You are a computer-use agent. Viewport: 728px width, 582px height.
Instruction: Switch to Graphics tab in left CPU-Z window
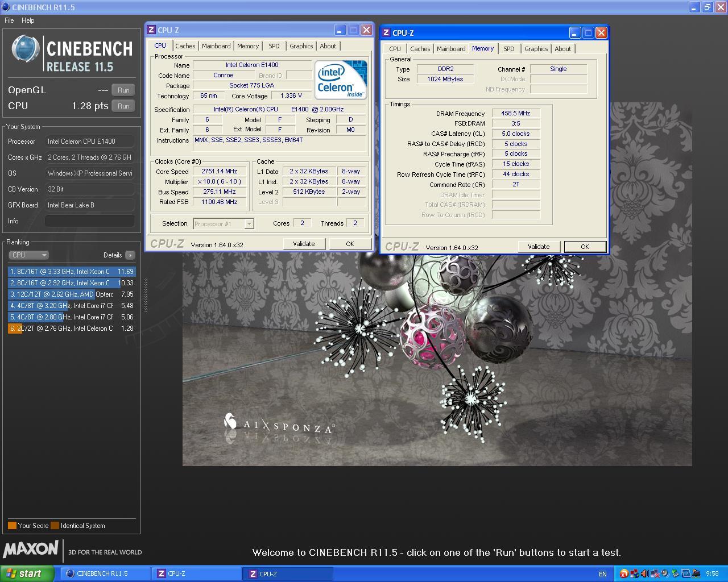coord(301,46)
